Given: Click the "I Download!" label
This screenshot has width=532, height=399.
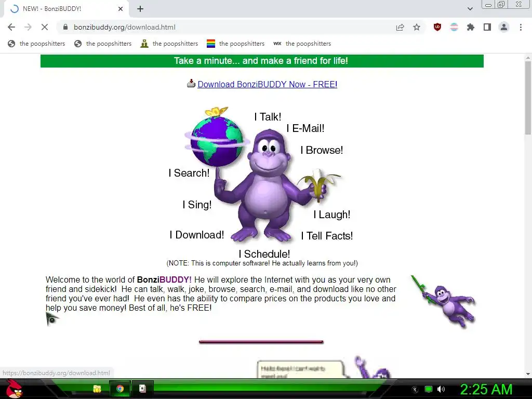Looking at the screenshot, I should [x=197, y=235].
